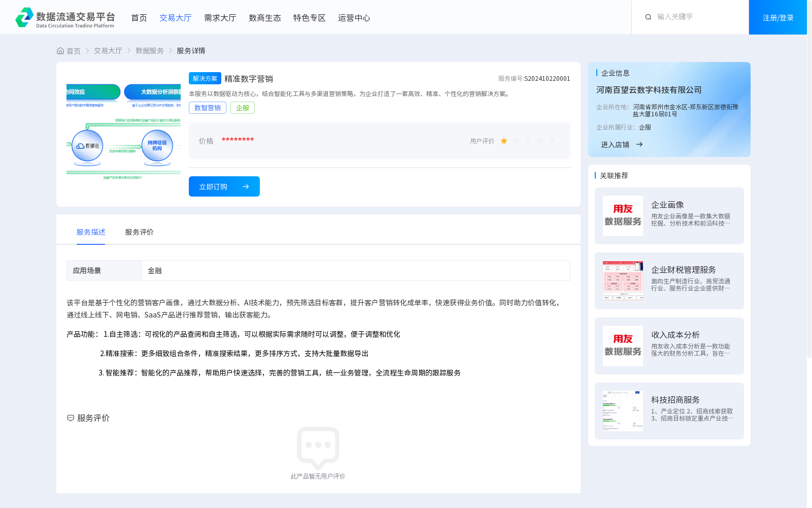
Task: Click the 企业画像 card thumbnail
Action: [x=623, y=216]
